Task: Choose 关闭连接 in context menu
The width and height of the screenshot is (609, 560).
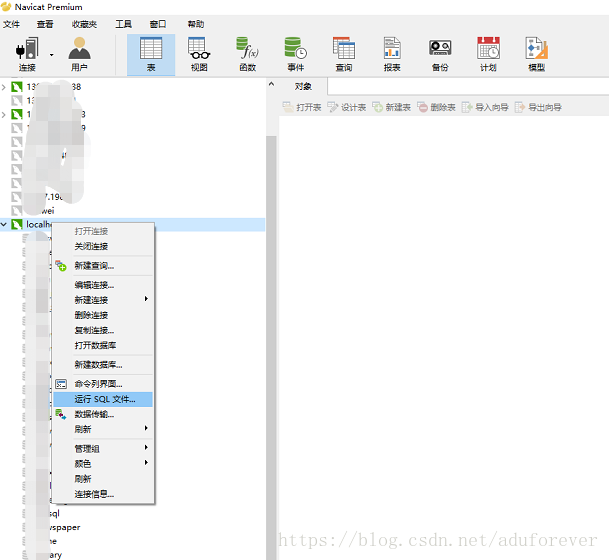Action: click(103, 246)
